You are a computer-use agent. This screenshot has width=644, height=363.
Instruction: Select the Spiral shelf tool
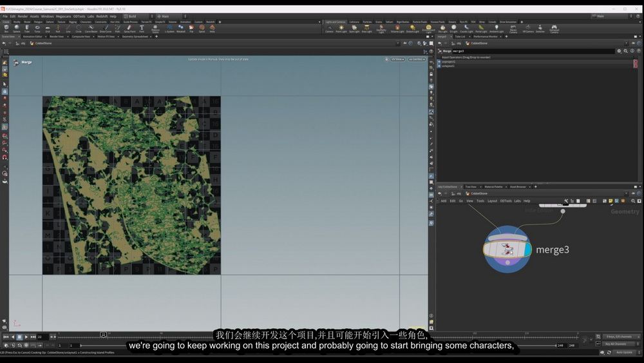click(202, 28)
